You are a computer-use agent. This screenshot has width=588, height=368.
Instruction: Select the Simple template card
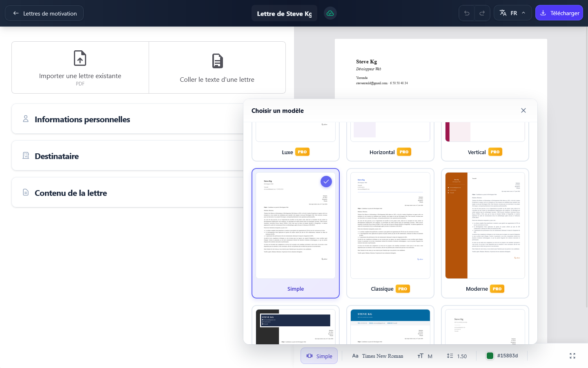(x=296, y=233)
